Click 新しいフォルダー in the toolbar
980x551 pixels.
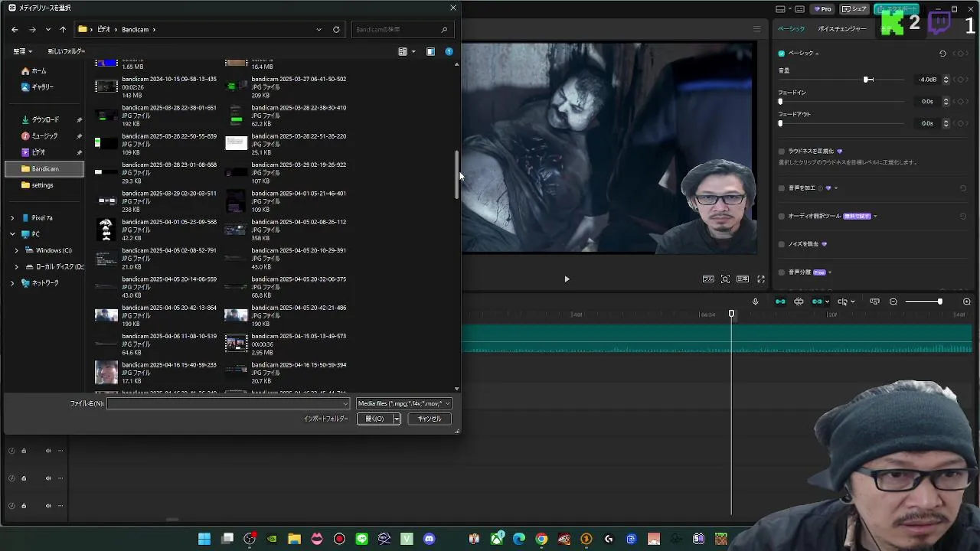66,52
